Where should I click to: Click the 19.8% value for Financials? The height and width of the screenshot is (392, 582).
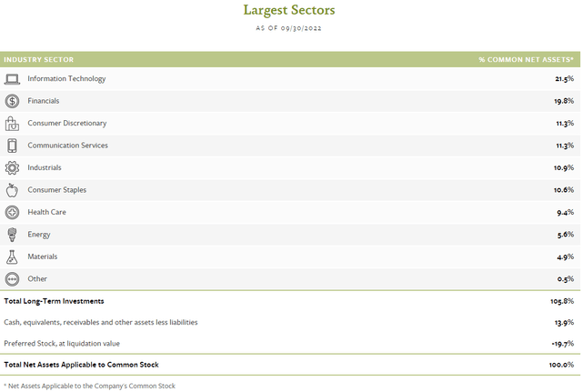pos(564,101)
